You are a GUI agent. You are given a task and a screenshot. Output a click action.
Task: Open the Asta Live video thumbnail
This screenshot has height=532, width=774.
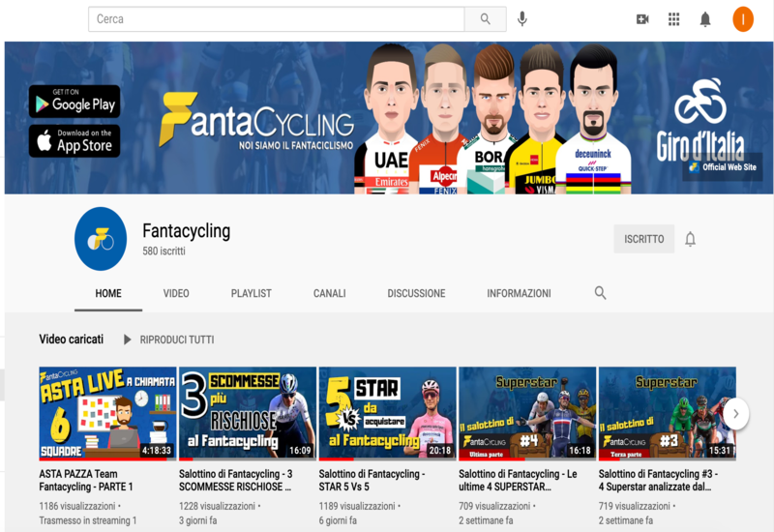pyautogui.click(x=107, y=413)
